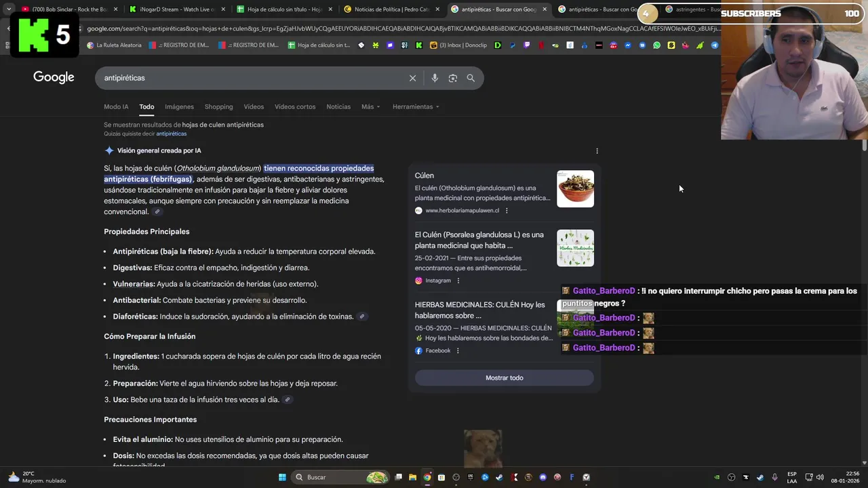The width and height of the screenshot is (868, 488).
Task: Click the 'Vulnerarias:' bullet term
Action: coord(134,284)
